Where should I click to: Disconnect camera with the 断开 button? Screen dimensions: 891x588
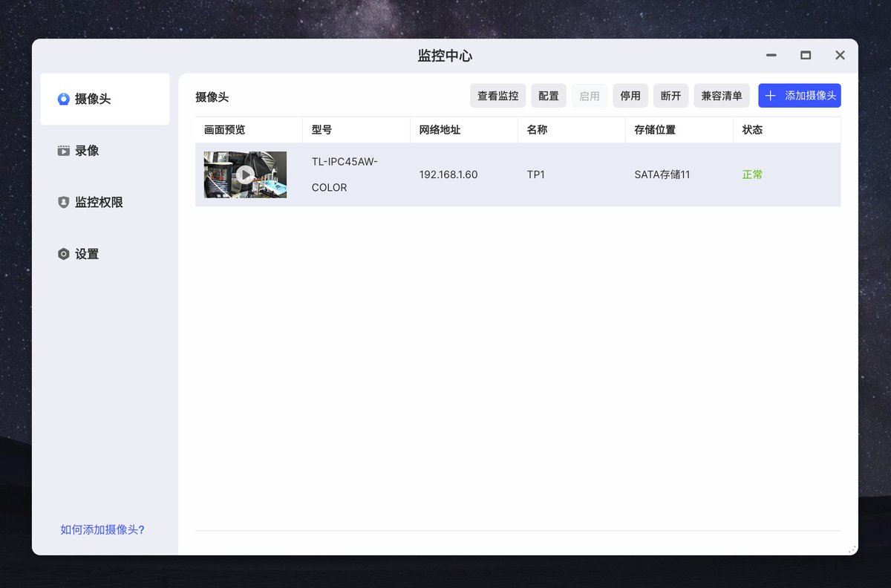pos(670,95)
